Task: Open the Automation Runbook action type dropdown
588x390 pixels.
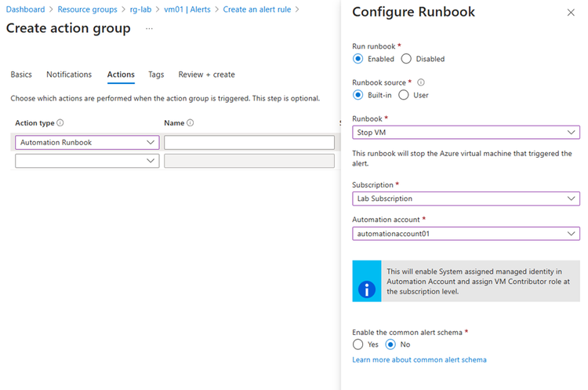Action: click(86, 143)
